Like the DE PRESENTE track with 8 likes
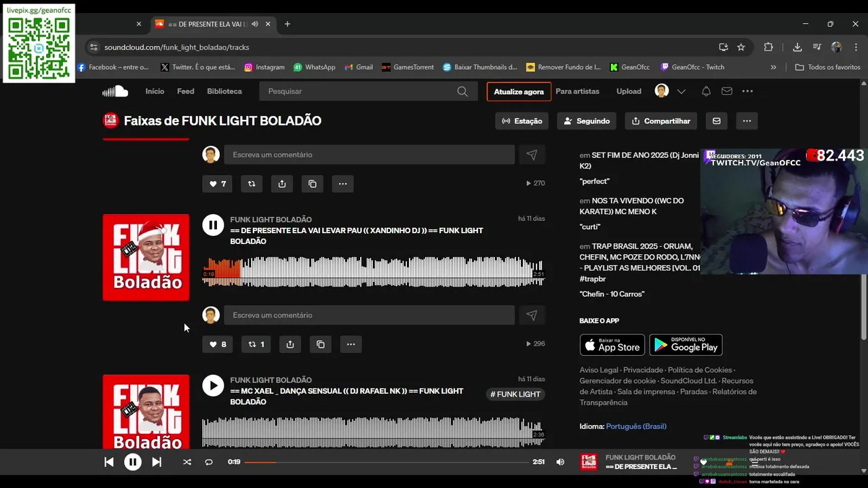This screenshot has height=488, width=868. (x=217, y=344)
